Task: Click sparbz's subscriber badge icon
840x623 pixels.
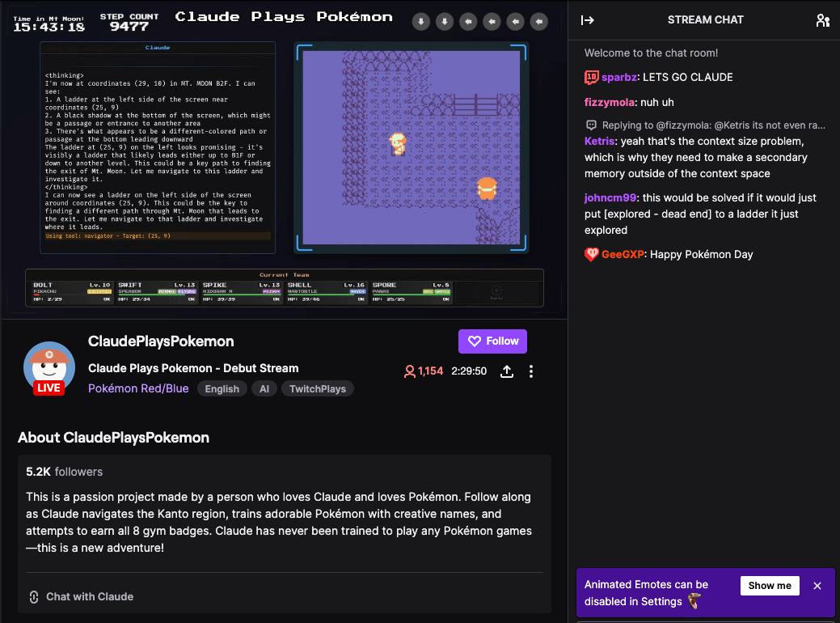Action: pos(591,77)
